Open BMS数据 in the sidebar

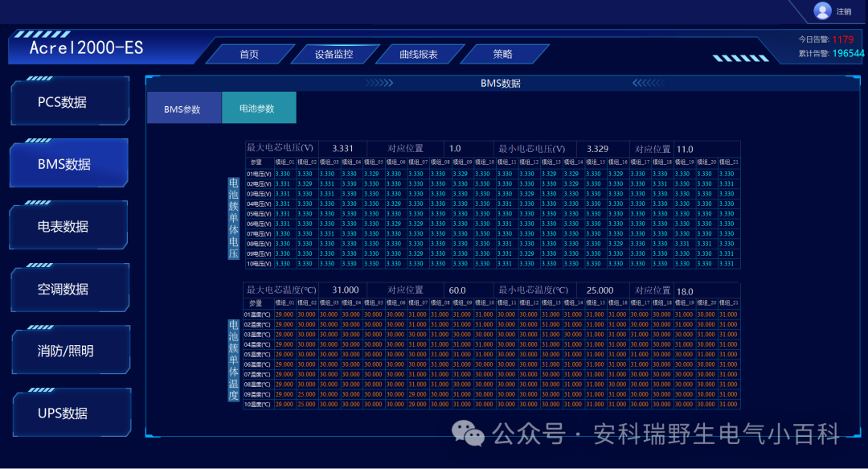click(69, 164)
